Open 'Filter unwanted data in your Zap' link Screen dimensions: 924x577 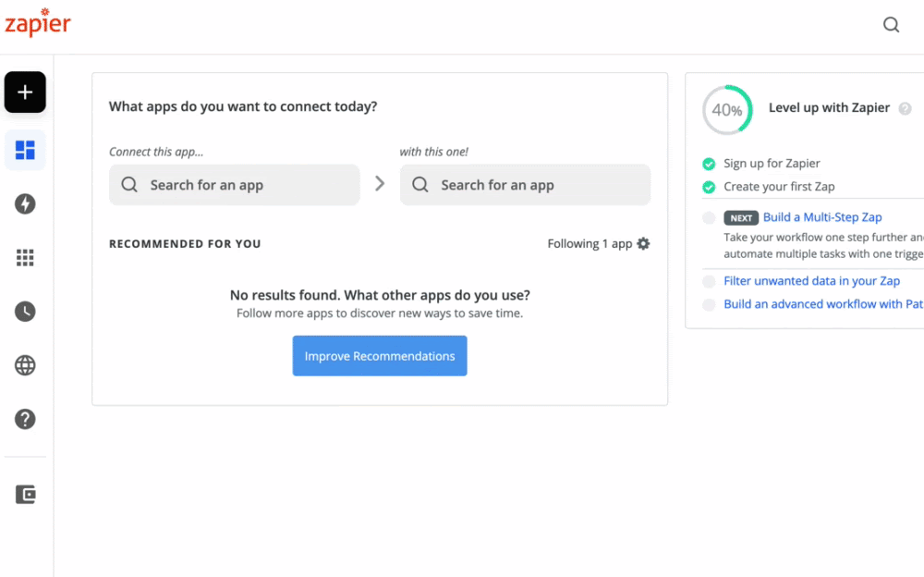(x=811, y=281)
